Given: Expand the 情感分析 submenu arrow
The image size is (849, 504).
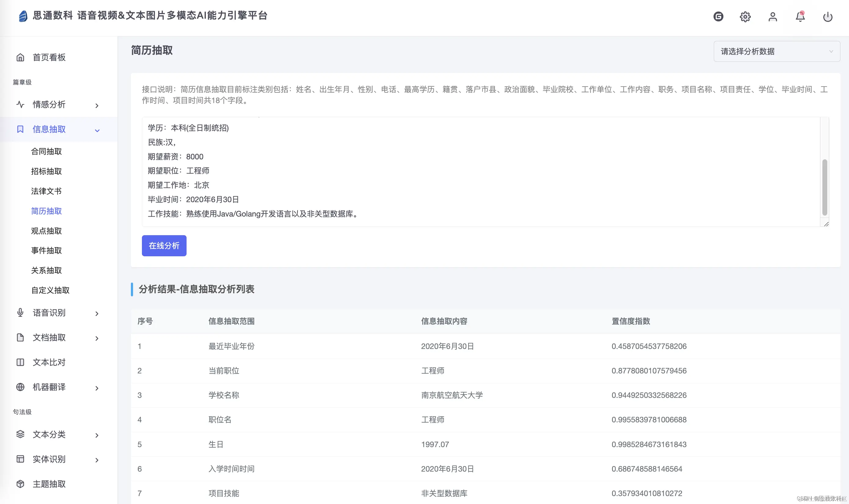Looking at the screenshot, I should 97,106.
